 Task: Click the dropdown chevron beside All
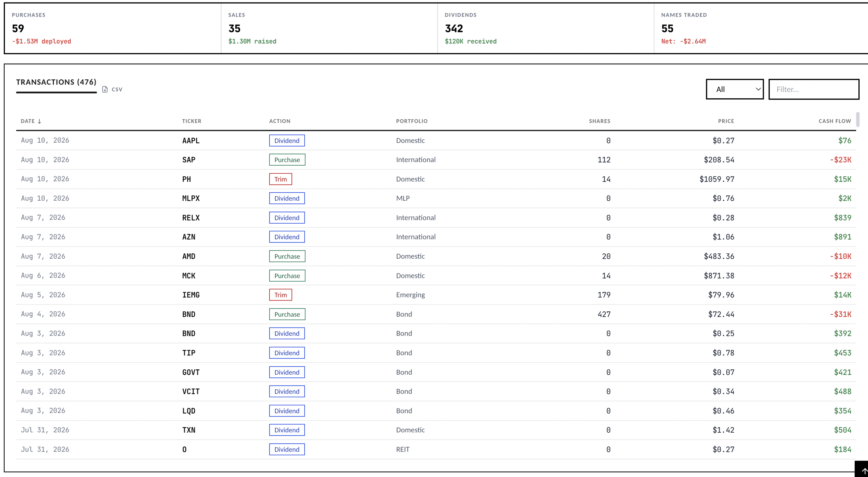(758, 89)
